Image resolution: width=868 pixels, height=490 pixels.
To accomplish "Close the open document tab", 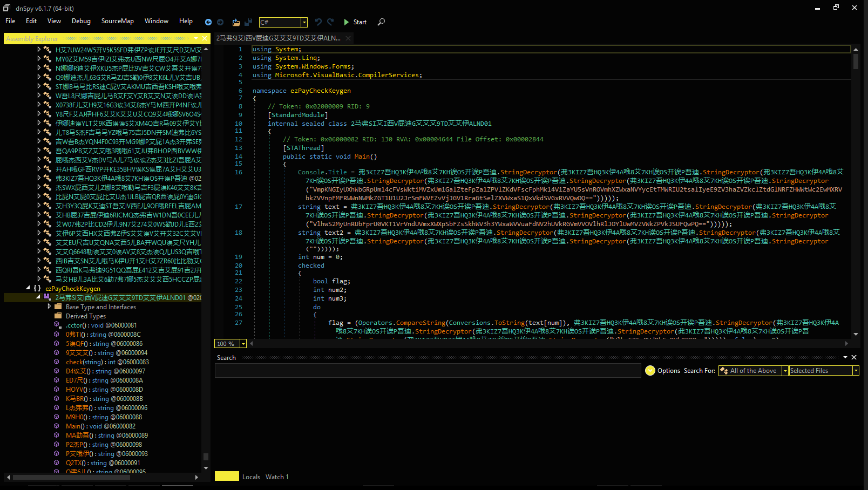I will coord(348,38).
